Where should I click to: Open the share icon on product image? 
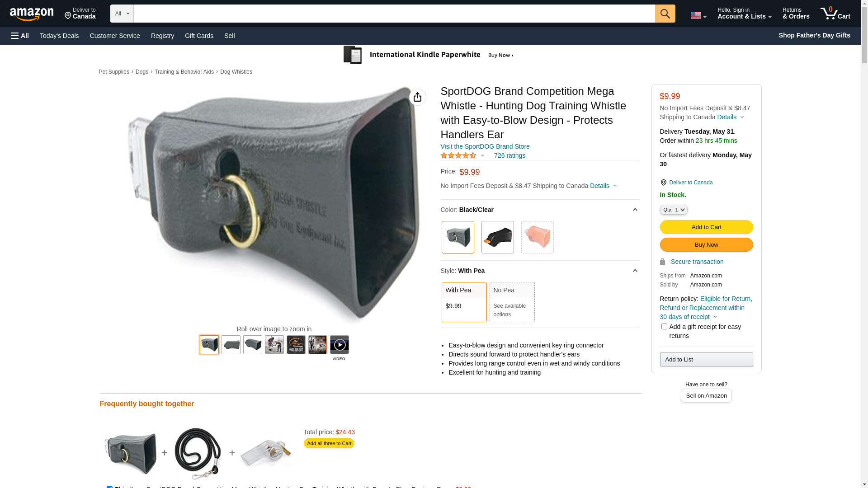pyautogui.click(x=417, y=97)
